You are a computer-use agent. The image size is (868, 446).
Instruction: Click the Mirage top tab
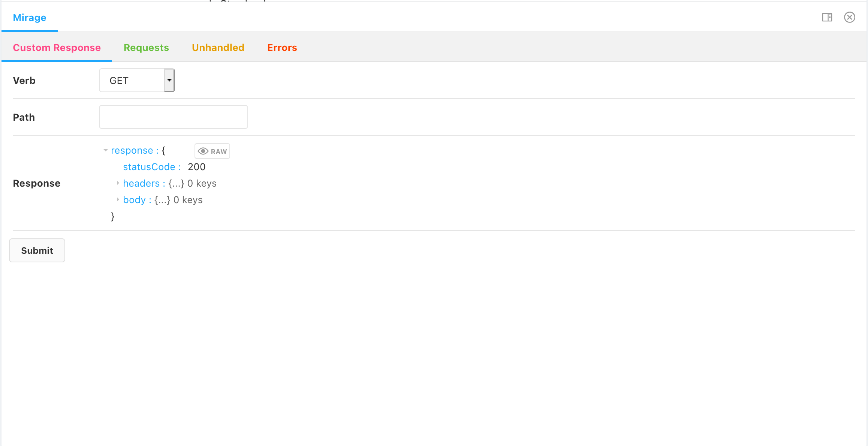(30, 18)
